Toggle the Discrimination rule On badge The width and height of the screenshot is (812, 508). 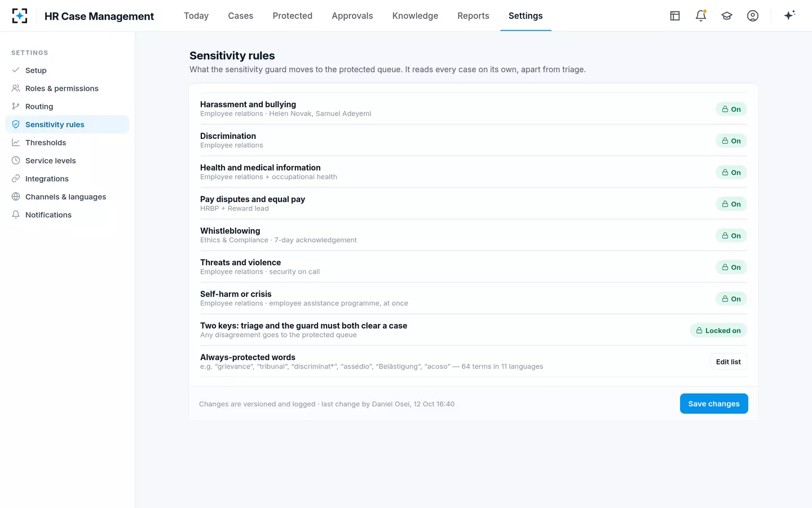[731, 141]
